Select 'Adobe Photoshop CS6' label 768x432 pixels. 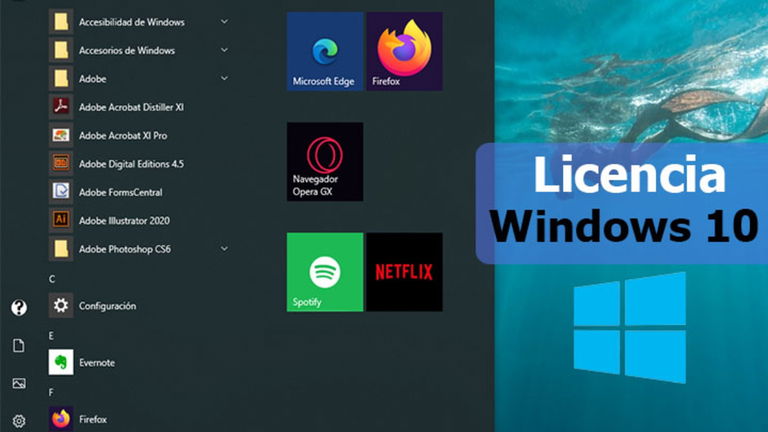pyautogui.click(x=125, y=249)
